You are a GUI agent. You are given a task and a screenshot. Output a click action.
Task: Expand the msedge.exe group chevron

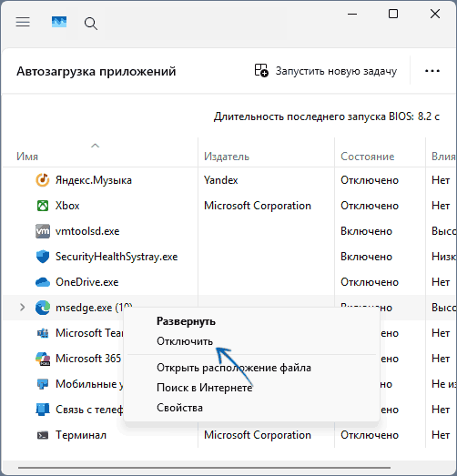[22, 308]
